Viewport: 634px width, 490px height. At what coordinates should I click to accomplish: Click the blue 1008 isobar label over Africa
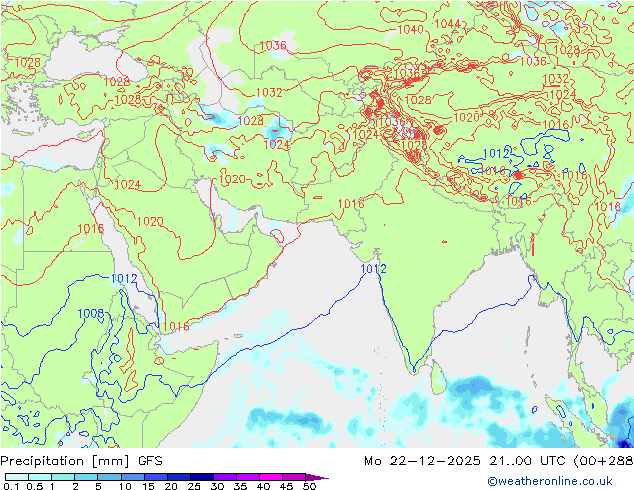click(x=91, y=314)
